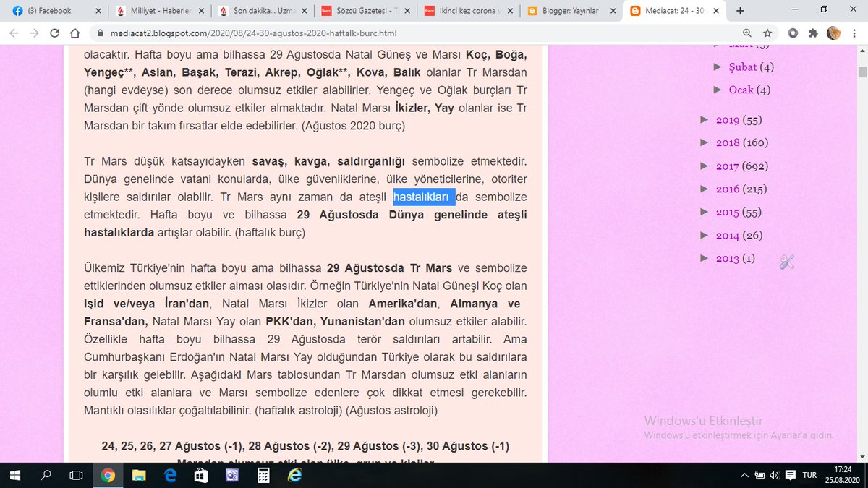Screen dimensions: 868x488
Task: Expand the Şubat archive arrow
Action: pyautogui.click(x=718, y=67)
